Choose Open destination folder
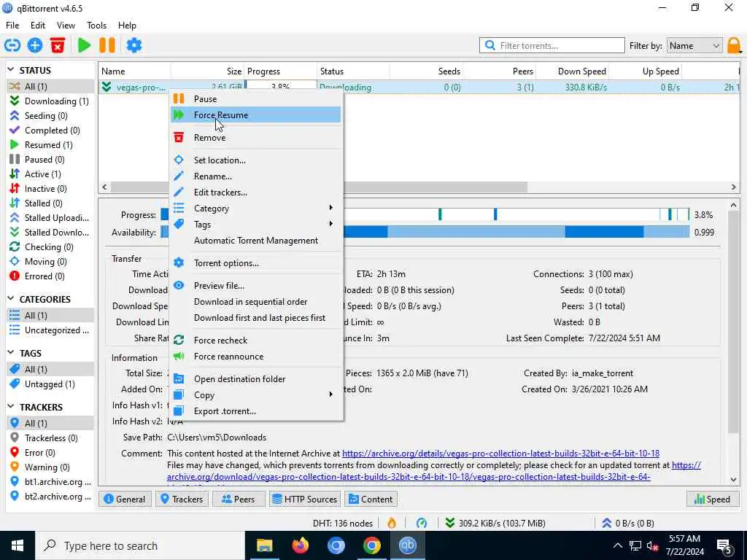 click(x=256, y=379)
